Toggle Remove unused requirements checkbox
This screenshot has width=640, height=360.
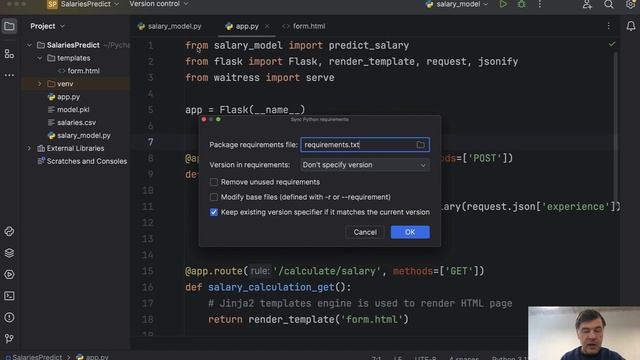point(213,182)
